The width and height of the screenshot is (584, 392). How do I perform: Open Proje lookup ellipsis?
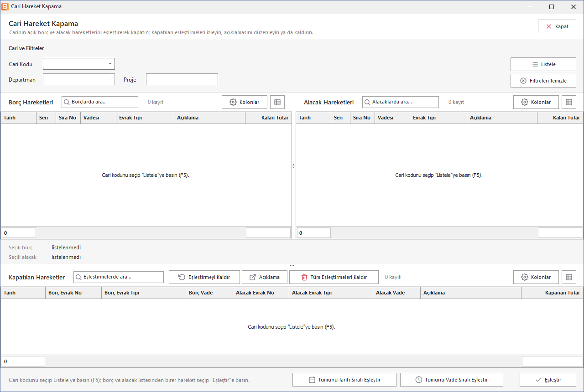point(214,79)
